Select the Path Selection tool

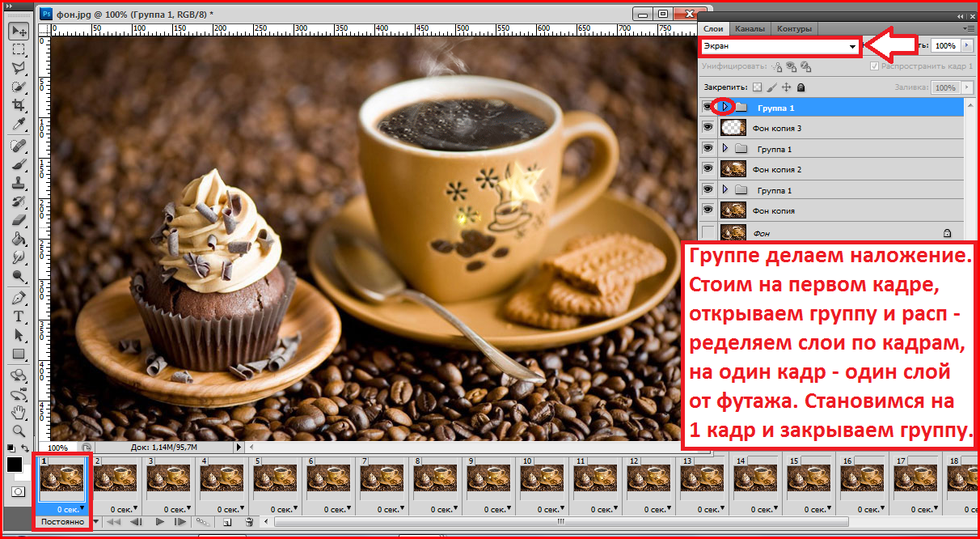[x=19, y=335]
